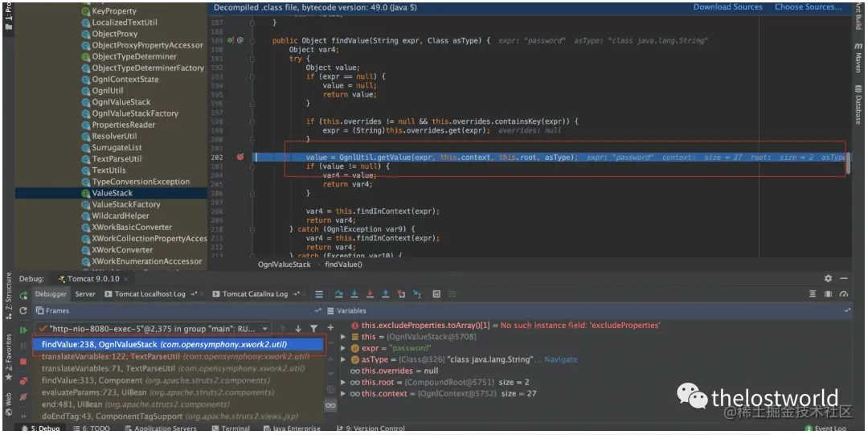Click Step Out up-arrow icon
The height and width of the screenshot is (435, 868).
(x=386, y=294)
